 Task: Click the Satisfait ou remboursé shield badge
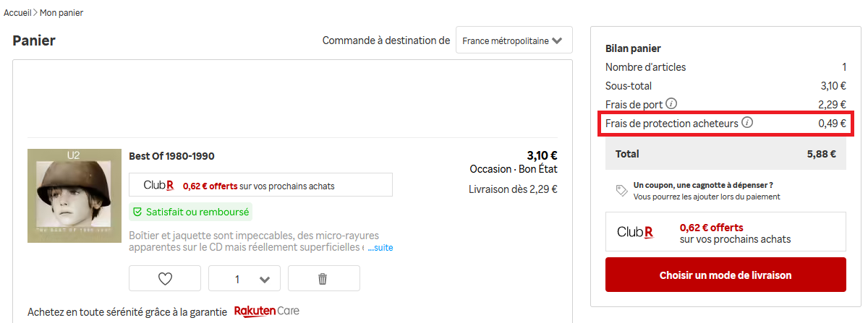pyautogui.click(x=191, y=212)
